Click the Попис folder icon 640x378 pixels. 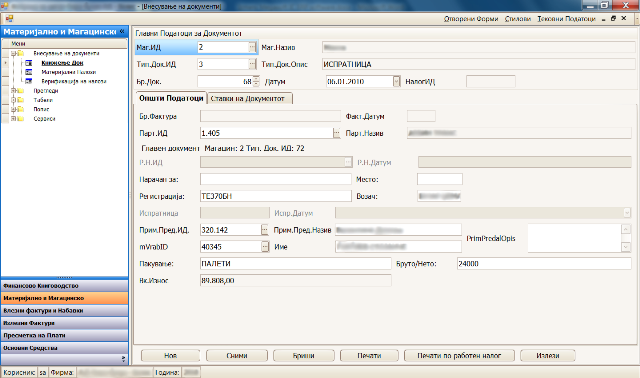(20, 109)
